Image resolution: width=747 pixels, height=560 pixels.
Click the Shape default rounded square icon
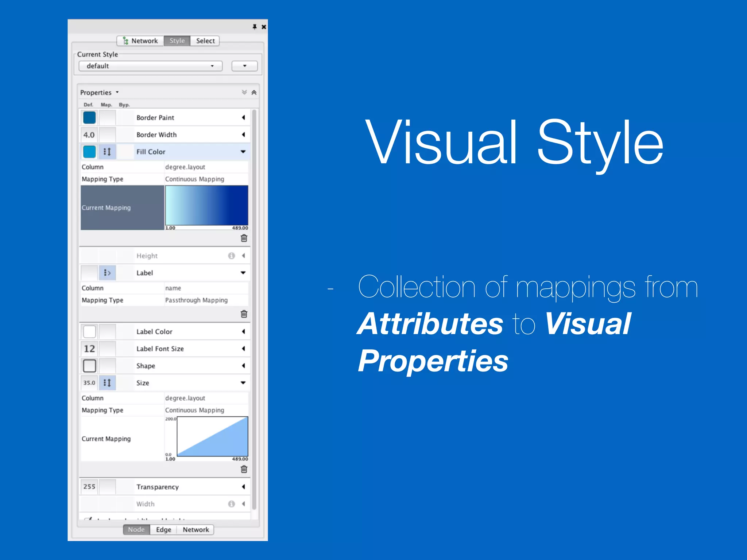point(89,366)
